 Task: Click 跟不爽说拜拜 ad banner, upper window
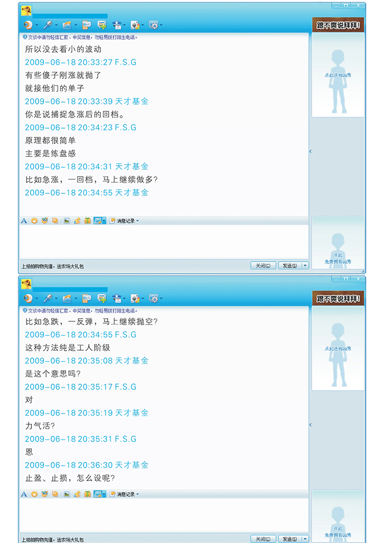(x=338, y=25)
